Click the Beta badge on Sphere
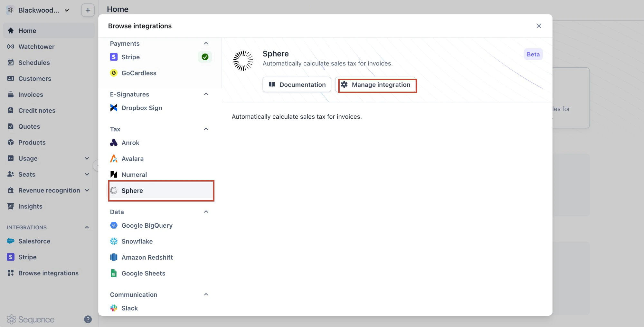The image size is (644, 327). (533, 54)
